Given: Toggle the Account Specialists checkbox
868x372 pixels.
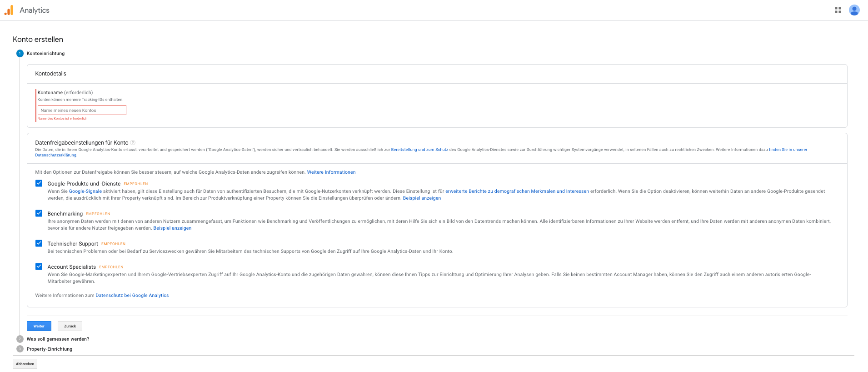Looking at the screenshot, I should (x=39, y=266).
